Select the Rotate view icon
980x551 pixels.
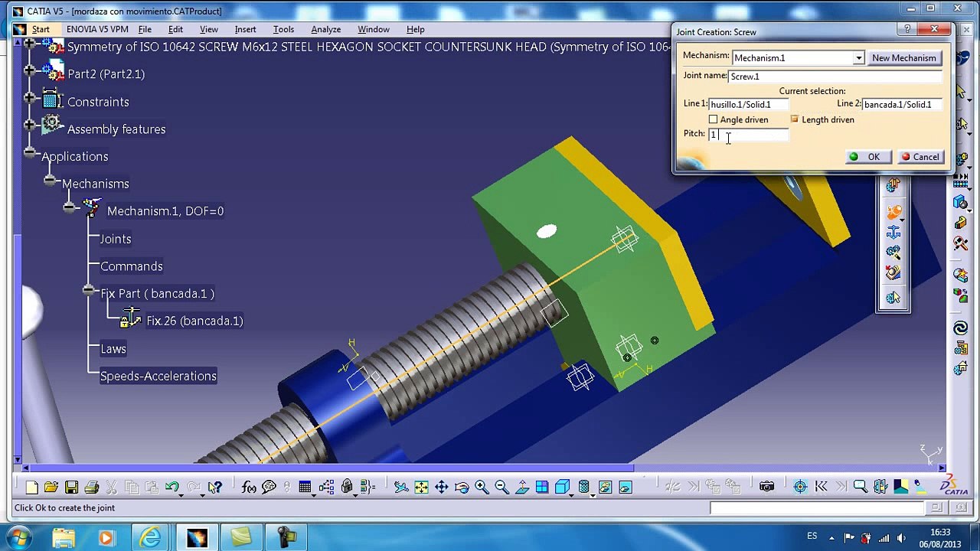[x=462, y=487]
